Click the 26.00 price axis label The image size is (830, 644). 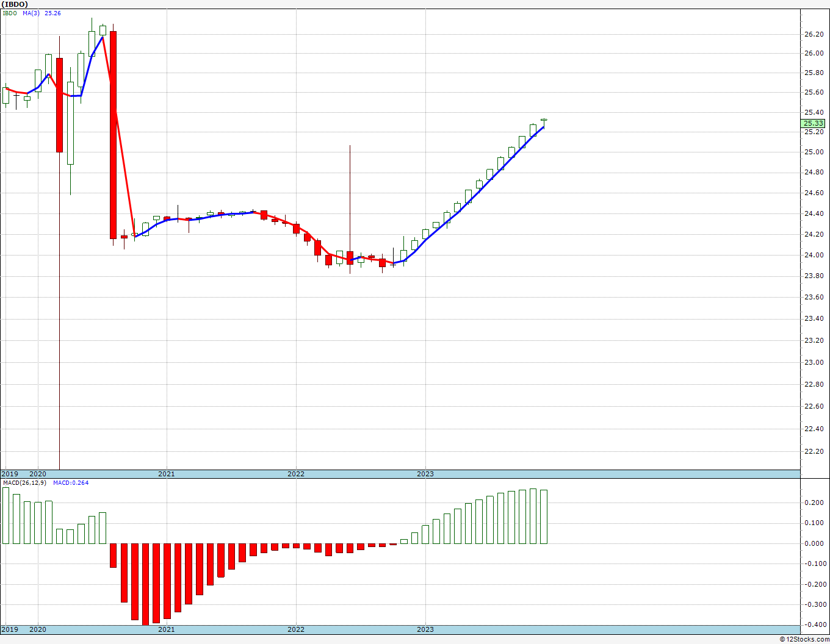(814, 53)
